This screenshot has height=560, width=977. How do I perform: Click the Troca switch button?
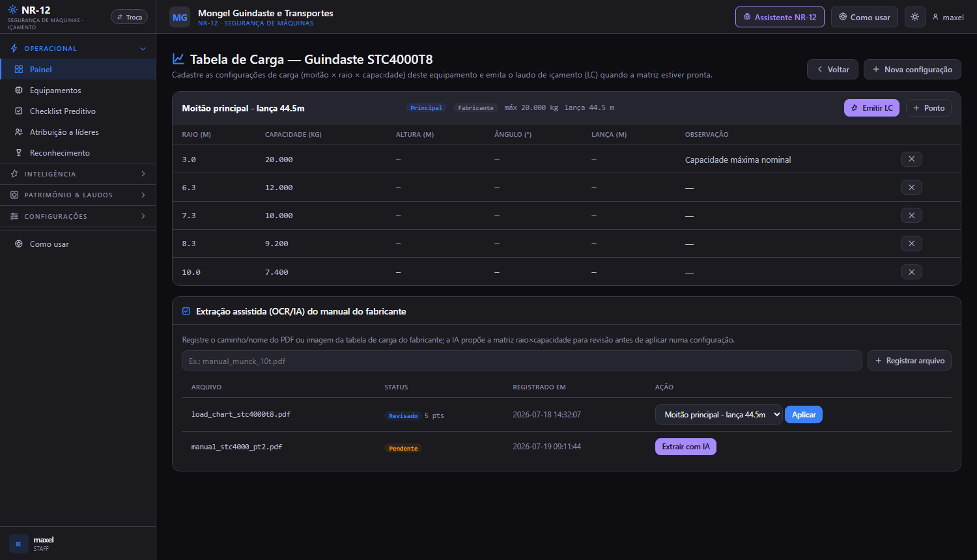pyautogui.click(x=129, y=17)
